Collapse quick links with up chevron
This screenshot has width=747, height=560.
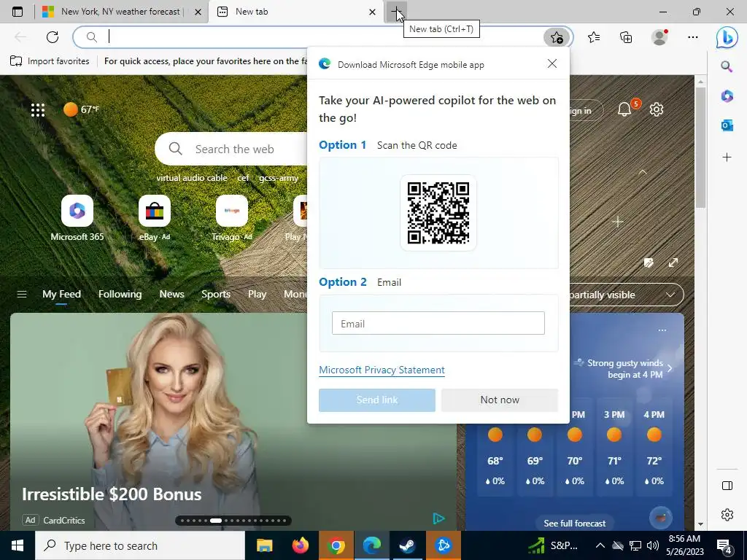(x=642, y=172)
